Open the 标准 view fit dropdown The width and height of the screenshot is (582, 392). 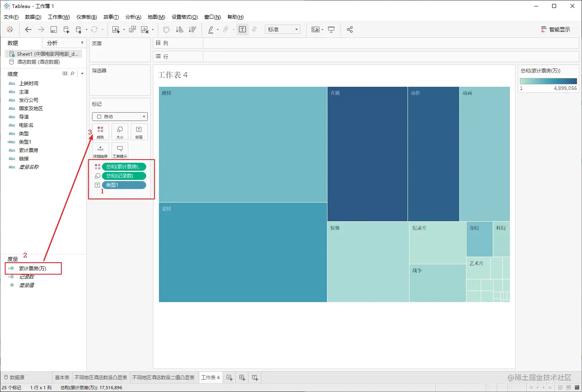pos(282,29)
